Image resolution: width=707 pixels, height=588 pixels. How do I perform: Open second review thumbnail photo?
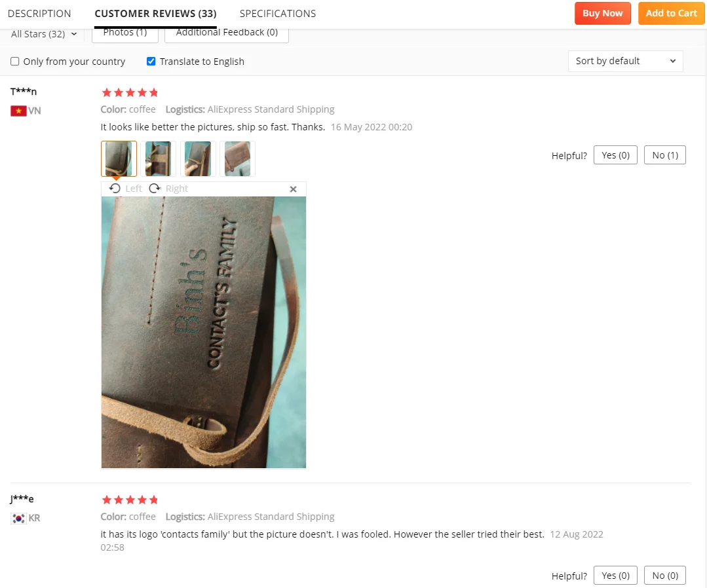(159, 158)
